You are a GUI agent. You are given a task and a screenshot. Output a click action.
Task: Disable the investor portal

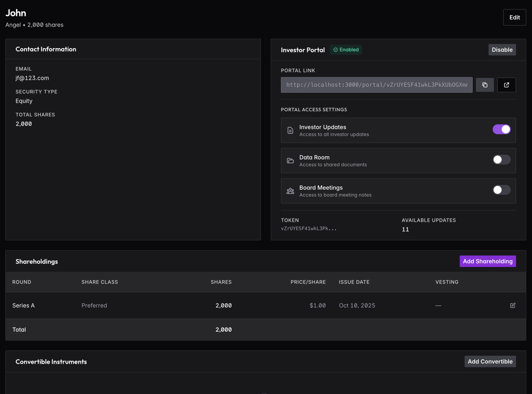502,50
